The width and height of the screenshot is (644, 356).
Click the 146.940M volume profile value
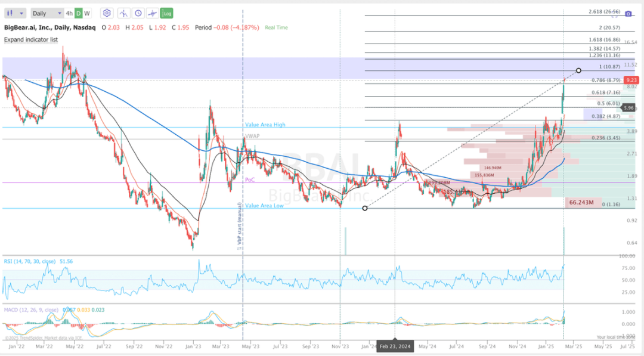pyautogui.click(x=493, y=168)
